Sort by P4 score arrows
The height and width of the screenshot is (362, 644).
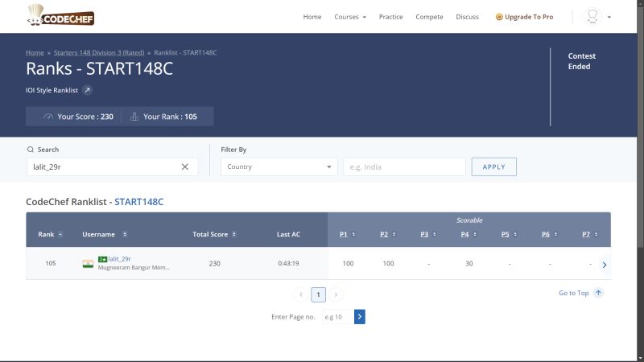(475, 234)
